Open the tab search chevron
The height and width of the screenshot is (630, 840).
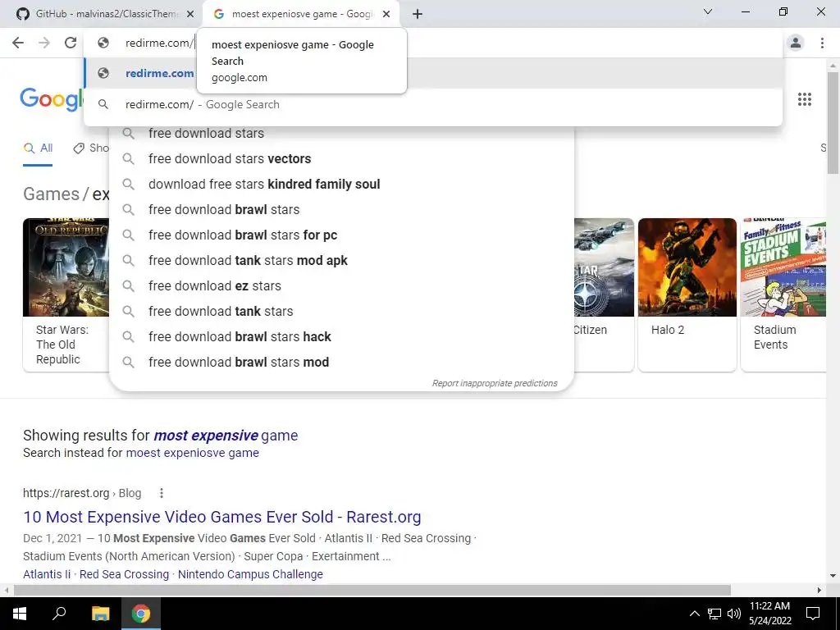click(x=708, y=11)
